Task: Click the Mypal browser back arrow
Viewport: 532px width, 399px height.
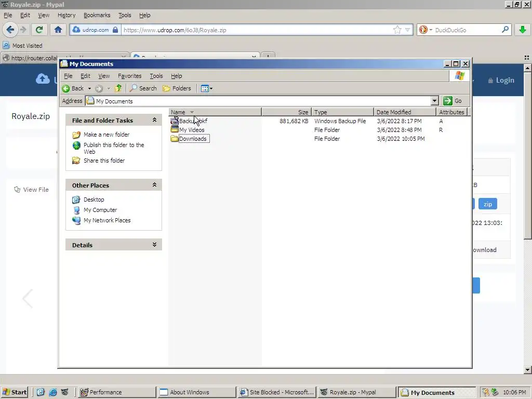Action: [x=10, y=30]
